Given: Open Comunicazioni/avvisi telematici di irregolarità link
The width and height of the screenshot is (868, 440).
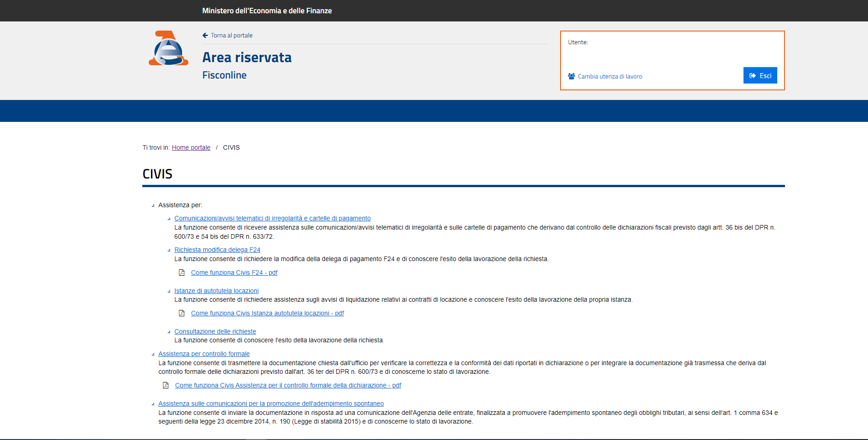Looking at the screenshot, I should [272, 218].
